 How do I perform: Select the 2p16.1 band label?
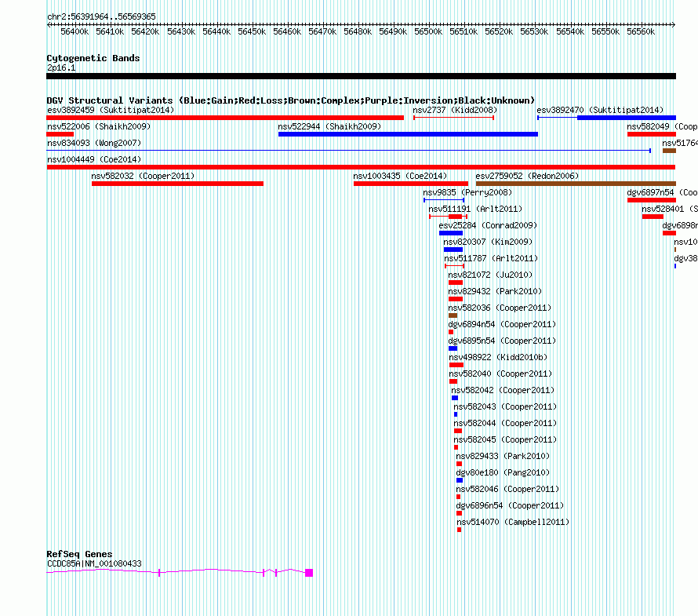(x=61, y=67)
